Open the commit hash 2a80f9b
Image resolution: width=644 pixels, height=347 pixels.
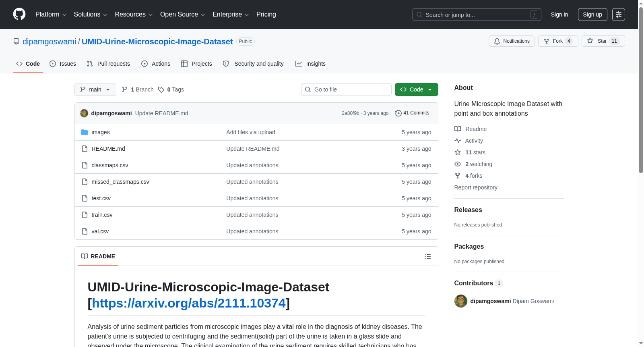click(351, 113)
